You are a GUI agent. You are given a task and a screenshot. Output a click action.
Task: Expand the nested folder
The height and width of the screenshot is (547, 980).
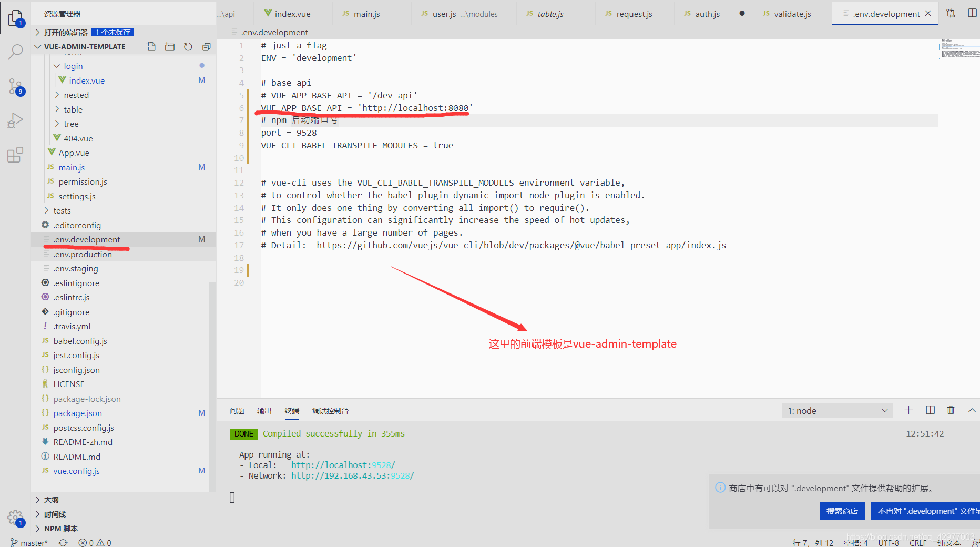76,95
